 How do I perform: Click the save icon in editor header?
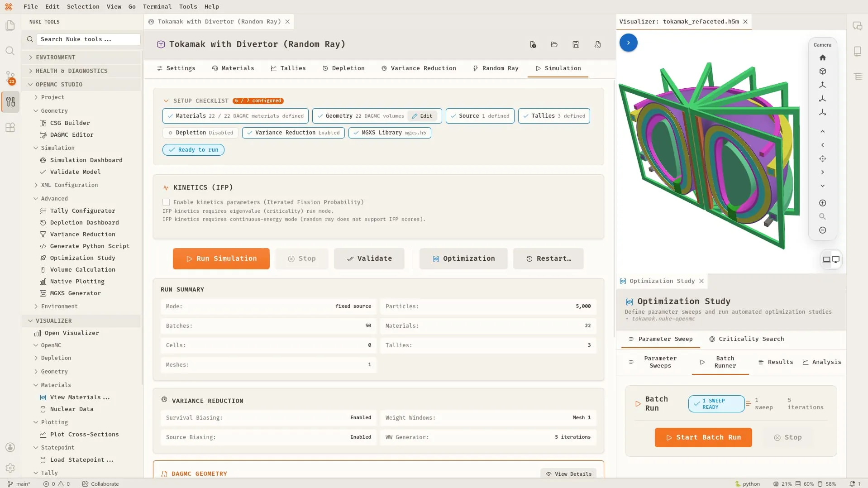[x=576, y=44]
